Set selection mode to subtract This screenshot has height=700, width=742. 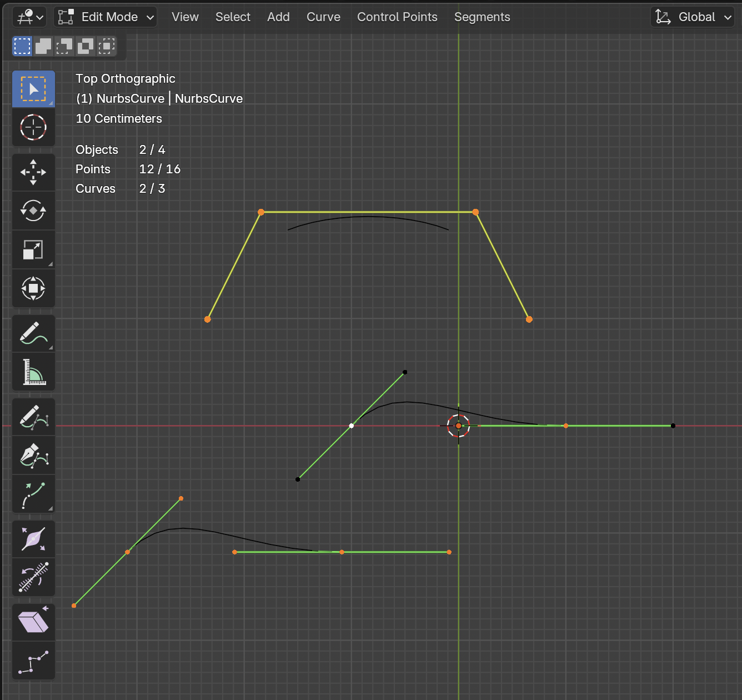pos(64,46)
